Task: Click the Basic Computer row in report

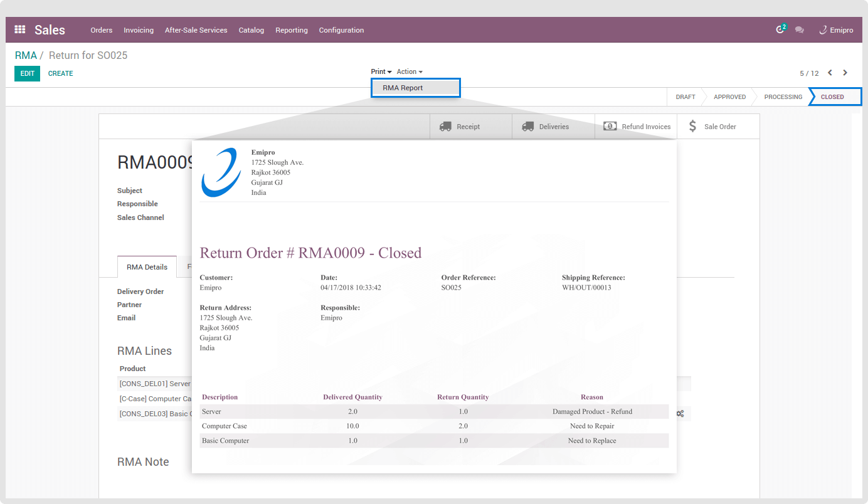Action: [x=434, y=441]
